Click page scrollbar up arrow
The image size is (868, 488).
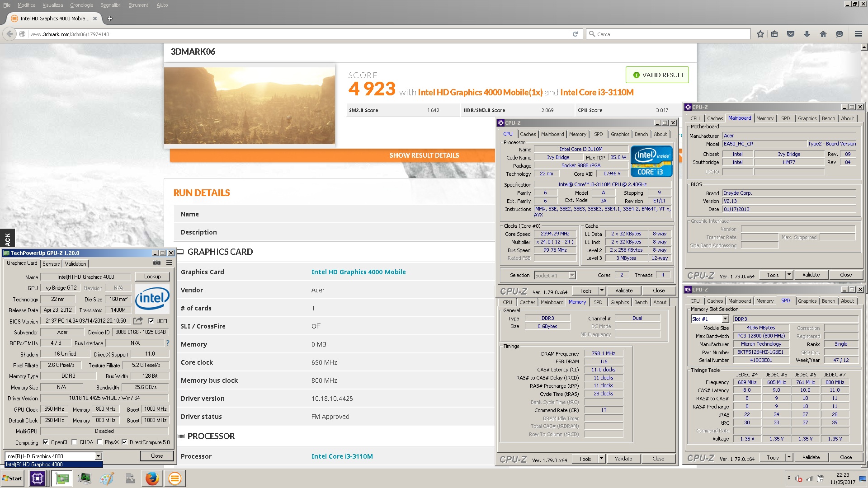click(864, 47)
